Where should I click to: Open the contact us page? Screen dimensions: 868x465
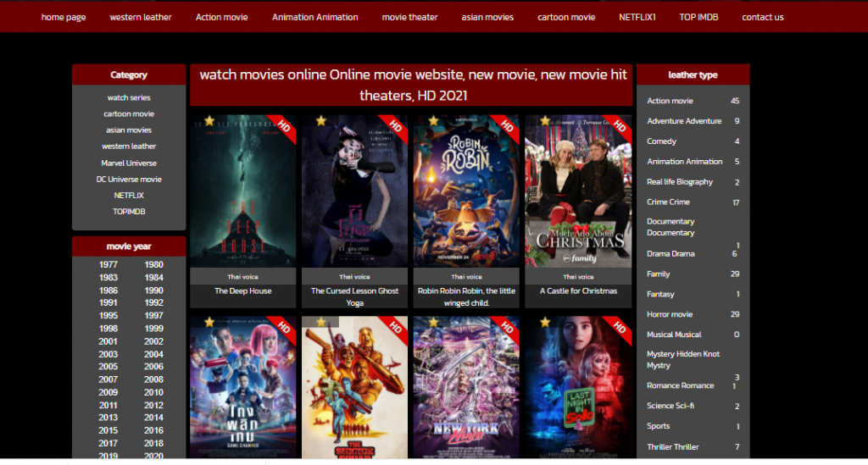pyautogui.click(x=763, y=17)
